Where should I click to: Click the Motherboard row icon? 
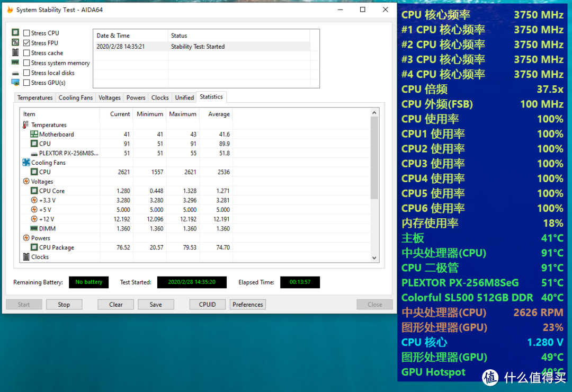coord(34,135)
